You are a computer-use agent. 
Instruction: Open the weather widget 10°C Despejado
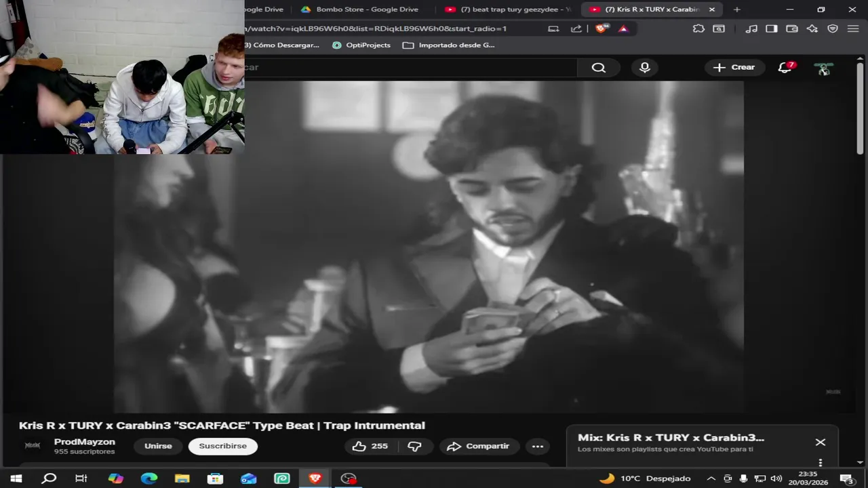tap(645, 479)
